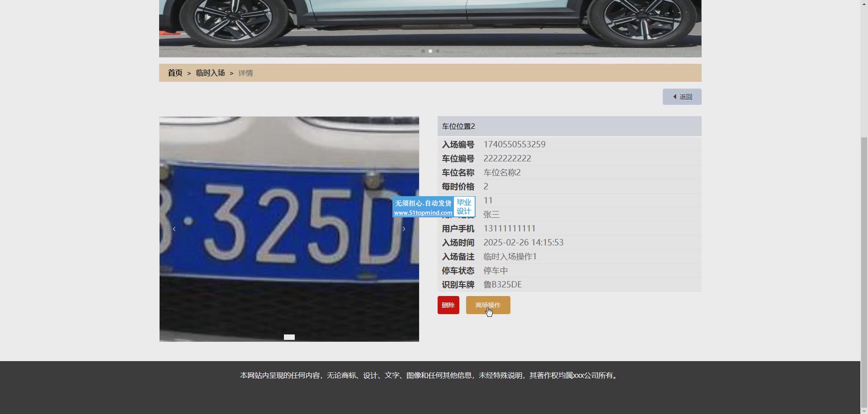
Task: Navigate to 临时入场 breadcrumb link
Action: point(210,73)
